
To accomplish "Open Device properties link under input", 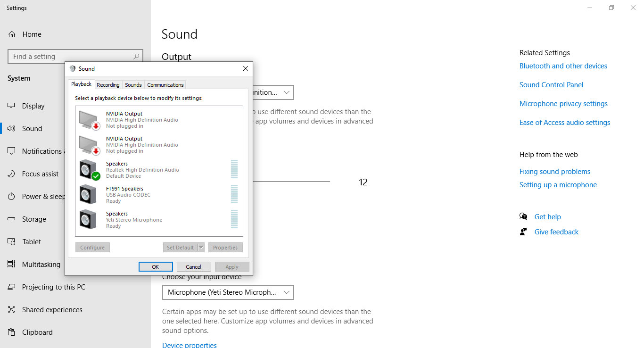I will 190,345.
